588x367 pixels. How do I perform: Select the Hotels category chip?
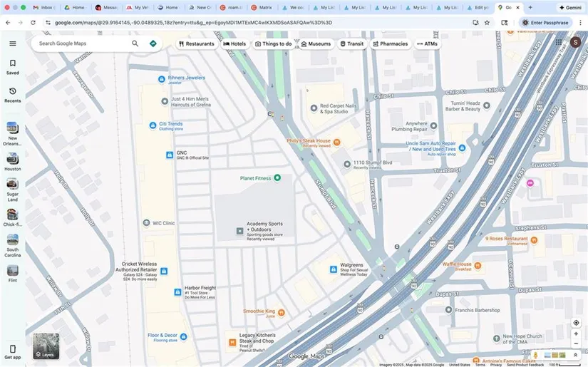tap(234, 43)
